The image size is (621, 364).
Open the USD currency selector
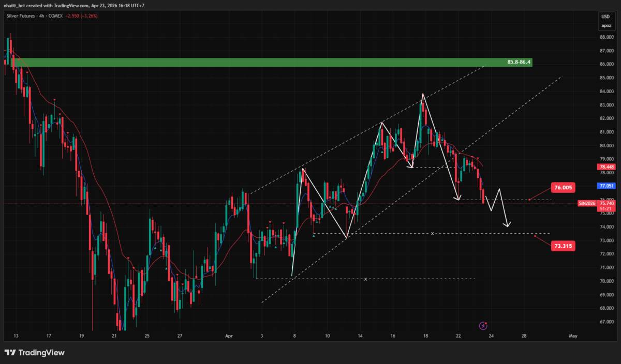[605, 17]
